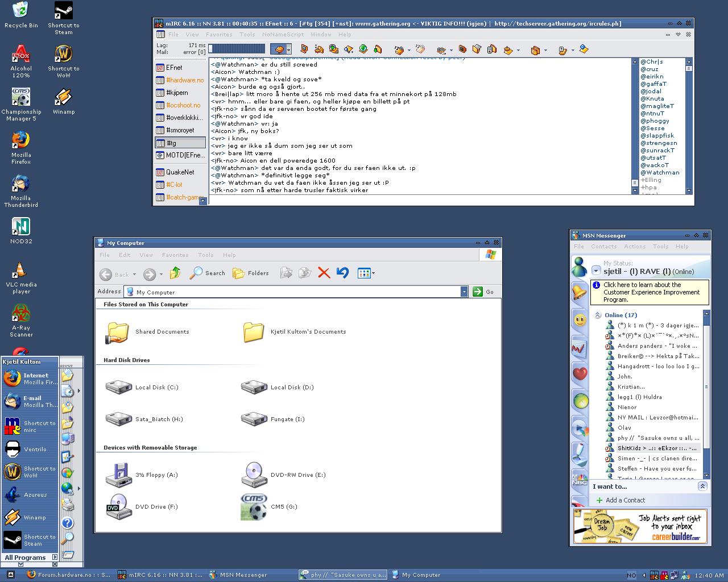Select the #smoroyet channel in mIRC
The height and width of the screenshot is (582, 728).
pos(180,130)
